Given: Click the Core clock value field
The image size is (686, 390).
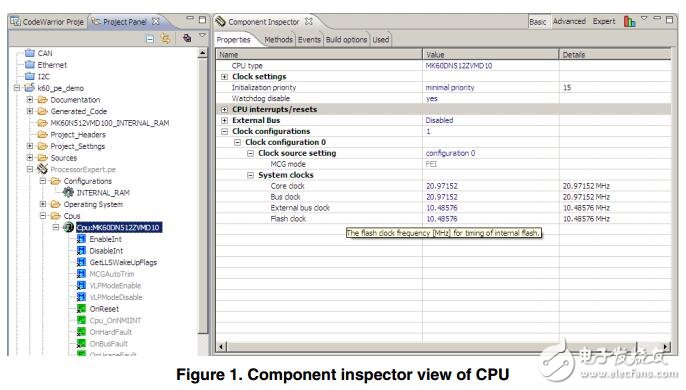Looking at the screenshot, I should (x=490, y=186).
